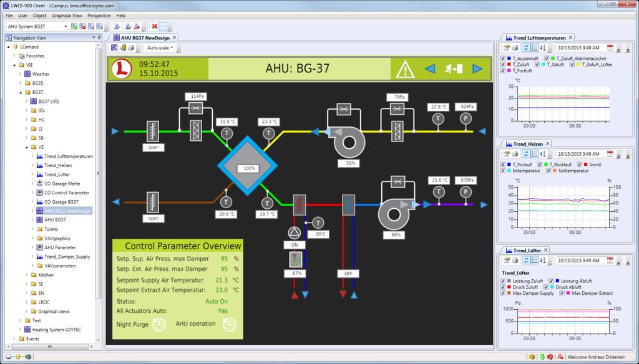Click the heating pump symbol above ON
This screenshot has width=639, height=364.
(x=295, y=233)
